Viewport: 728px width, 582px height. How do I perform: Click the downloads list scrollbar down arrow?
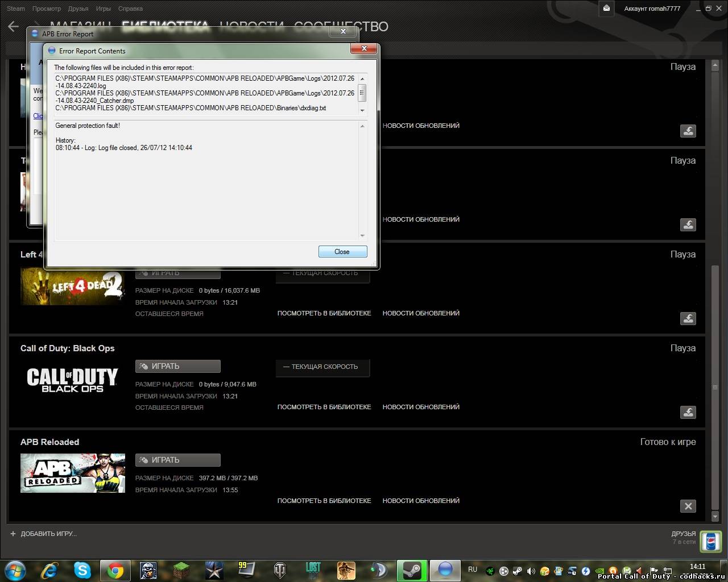pos(715,517)
